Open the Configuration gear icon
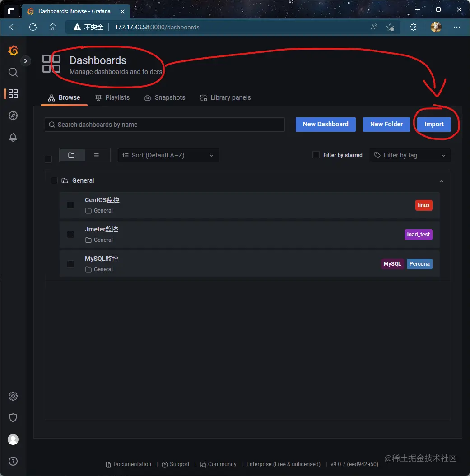Image resolution: width=470 pixels, height=476 pixels. [x=13, y=396]
